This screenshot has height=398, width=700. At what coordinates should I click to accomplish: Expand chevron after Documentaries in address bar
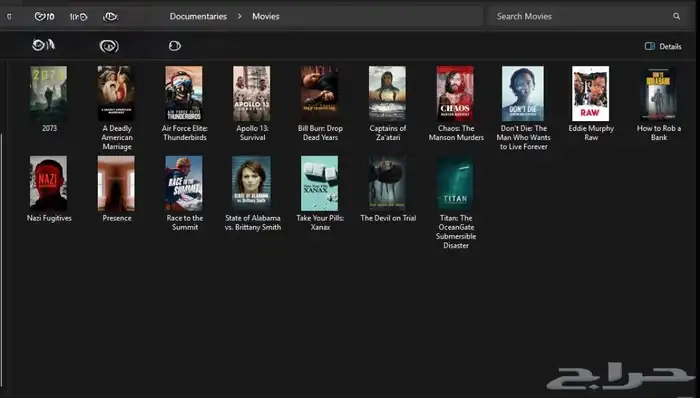[240, 17]
